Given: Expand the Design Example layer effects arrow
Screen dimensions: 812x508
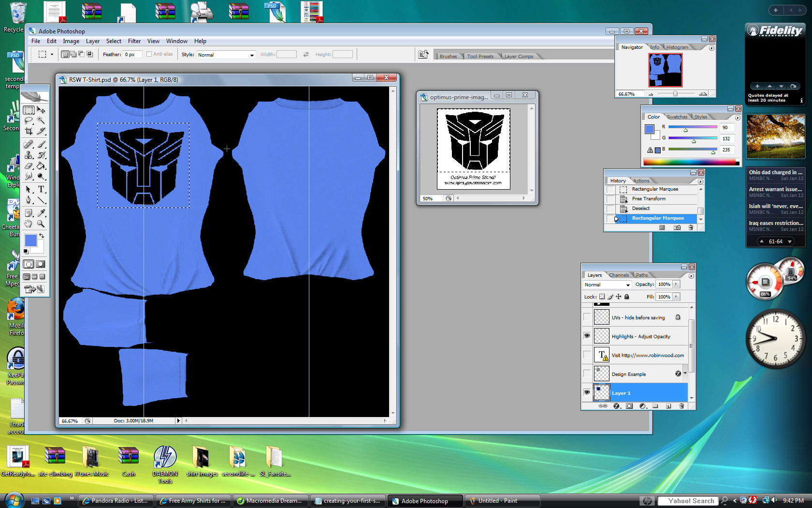Looking at the screenshot, I should pyautogui.click(x=685, y=374).
